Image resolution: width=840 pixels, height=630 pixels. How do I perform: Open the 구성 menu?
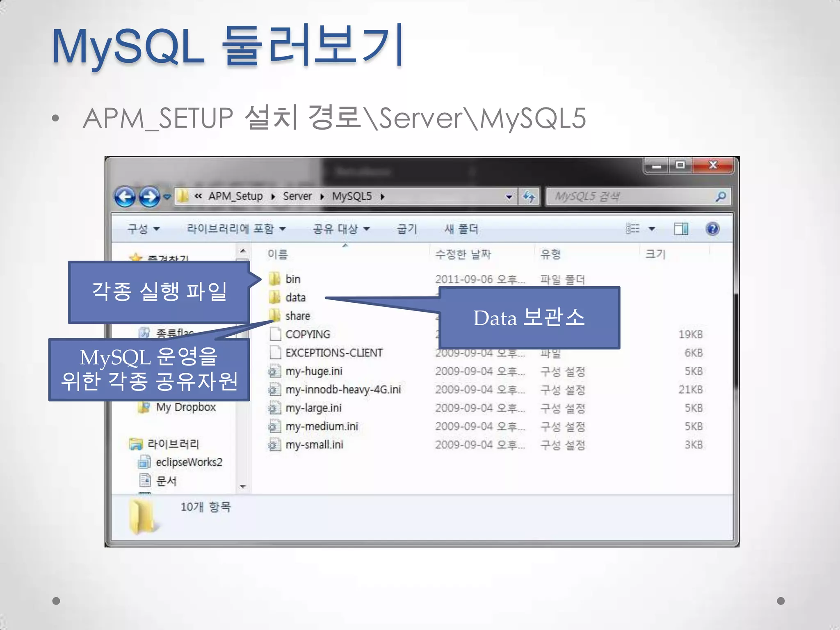(143, 229)
